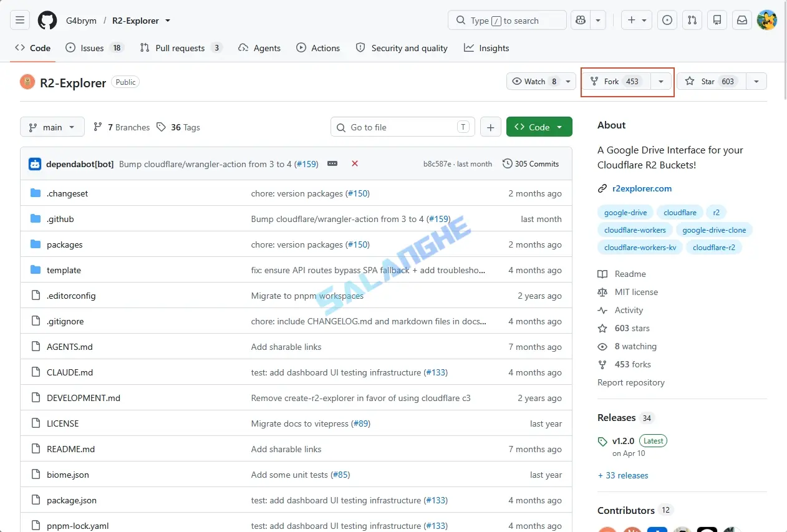Click the tag icon next to v1.2.0
This screenshot has width=787, height=532.
pos(602,442)
